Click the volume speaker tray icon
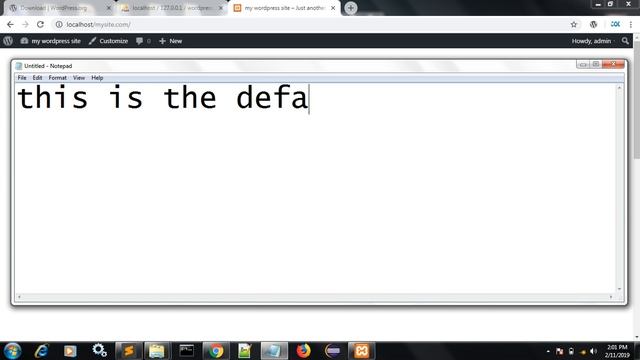 [x=593, y=351]
